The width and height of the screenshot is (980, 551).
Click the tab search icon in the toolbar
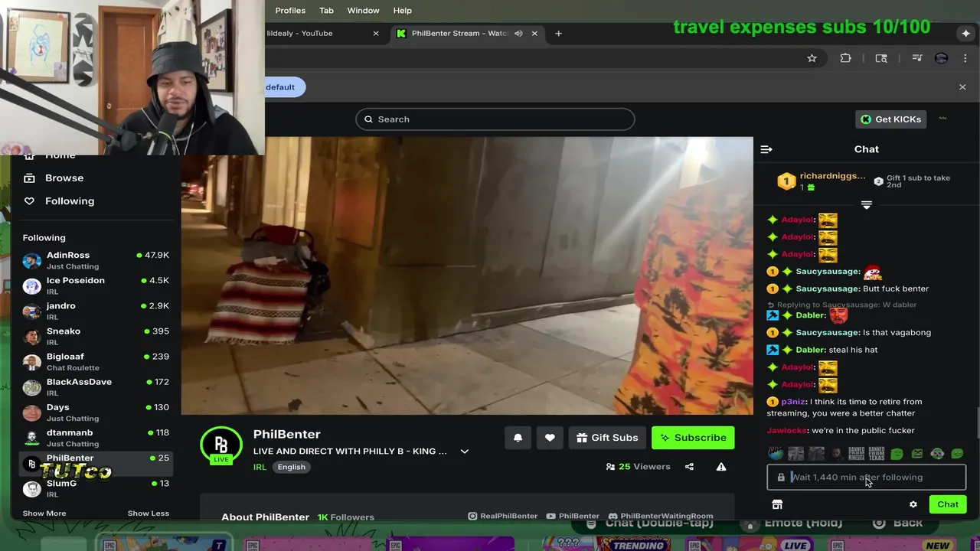coord(881,58)
